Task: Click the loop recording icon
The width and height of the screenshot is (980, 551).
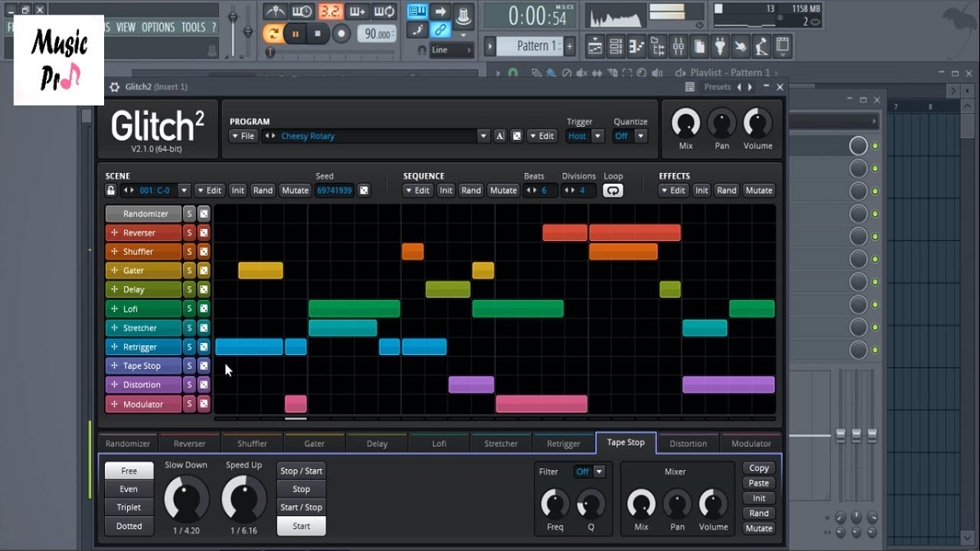Action: point(385,11)
